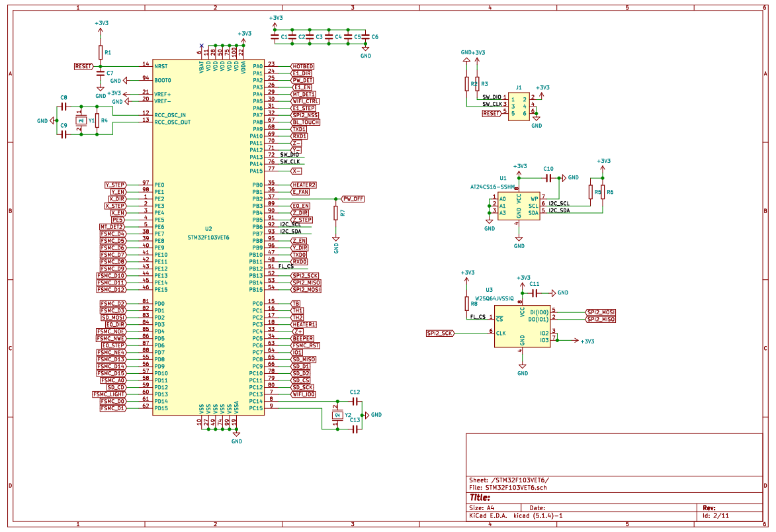Image resolution: width=776 pixels, height=532 pixels.
Task: Select capacitor C11 near U3 VCC
Action: pyautogui.click(x=534, y=293)
